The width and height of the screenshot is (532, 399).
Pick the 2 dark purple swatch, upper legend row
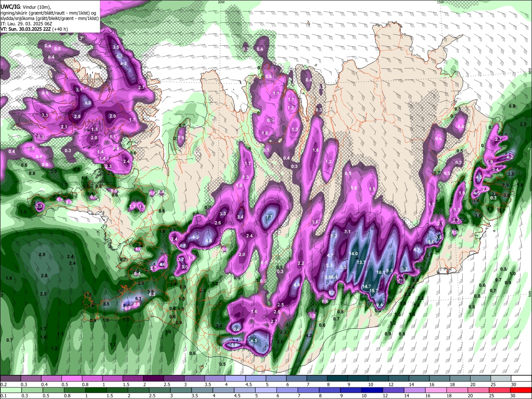(x=153, y=379)
